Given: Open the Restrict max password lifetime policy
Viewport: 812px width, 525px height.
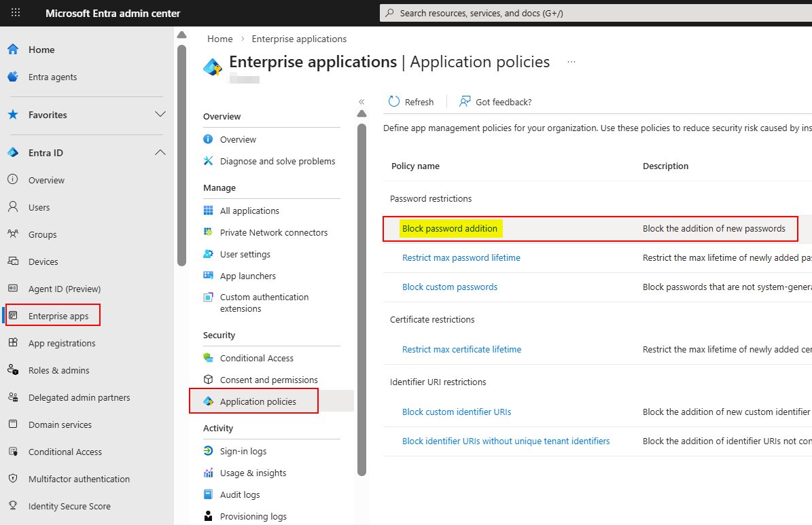Looking at the screenshot, I should coord(461,257).
